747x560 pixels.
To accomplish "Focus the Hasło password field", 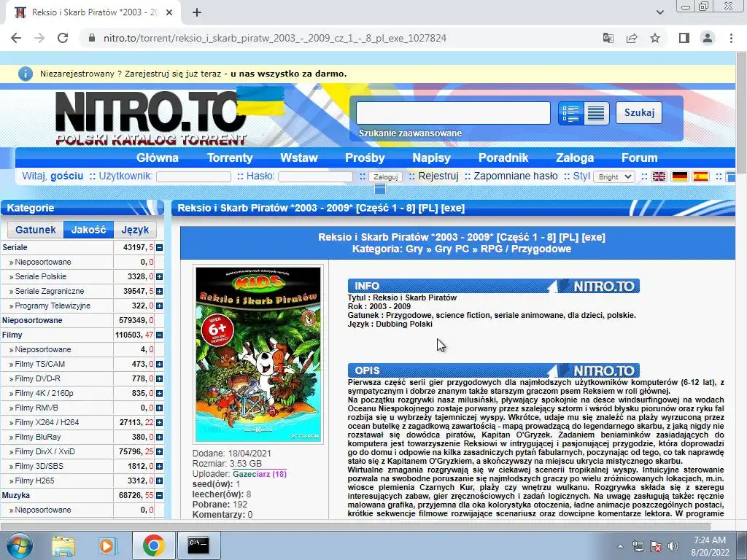I will coord(315,176).
